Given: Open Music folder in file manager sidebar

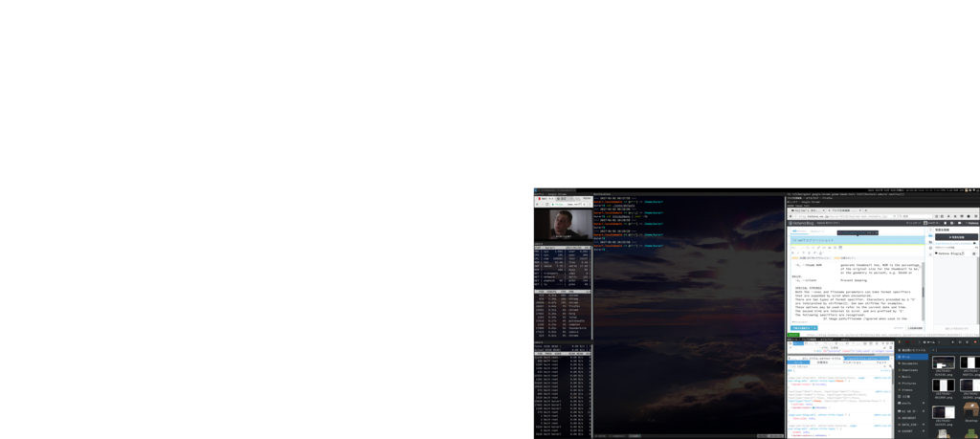Looking at the screenshot, I should coord(910,377).
